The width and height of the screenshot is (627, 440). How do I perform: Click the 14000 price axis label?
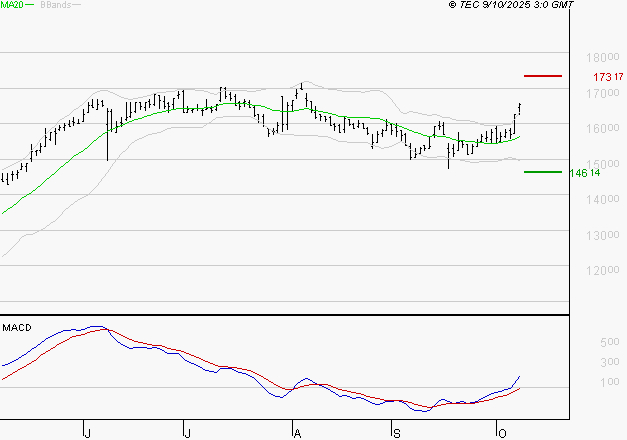click(x=603, y=199)
